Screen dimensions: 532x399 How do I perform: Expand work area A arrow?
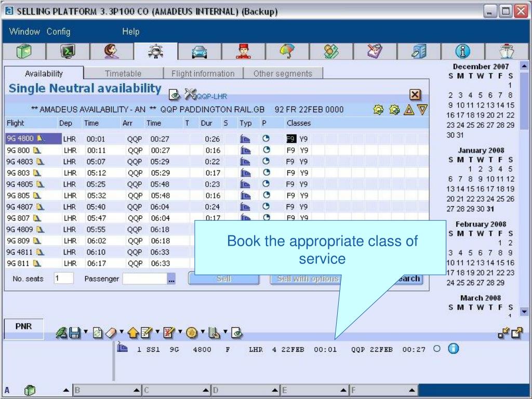point(66,391)
